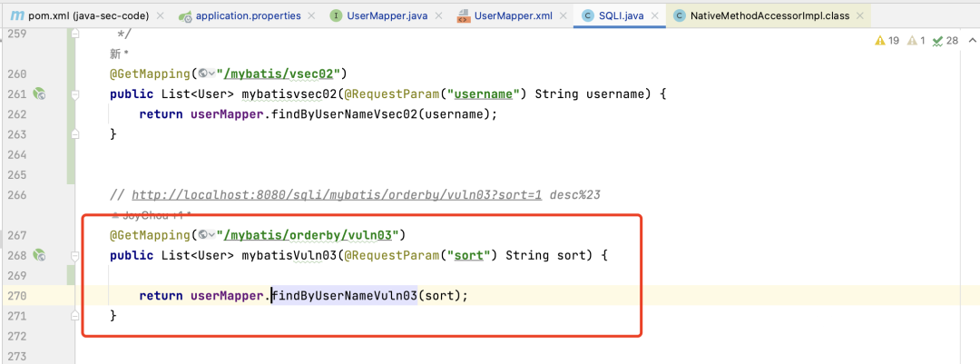
Task: Open URL dropdown in the orderby/vuln03 GetMapping
Action: pos(208,235)
